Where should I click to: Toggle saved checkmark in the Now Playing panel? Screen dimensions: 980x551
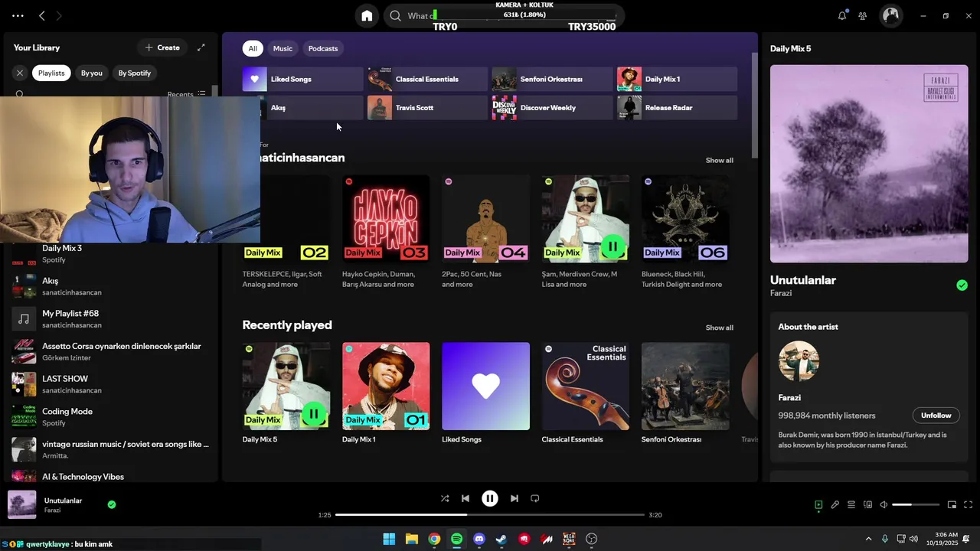(x=962, y=285)
